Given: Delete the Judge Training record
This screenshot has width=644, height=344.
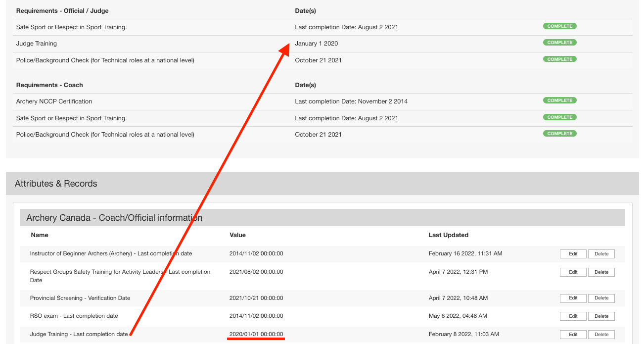Looking at the screenshot, I should pyautogui.click(x=601, y=335).
